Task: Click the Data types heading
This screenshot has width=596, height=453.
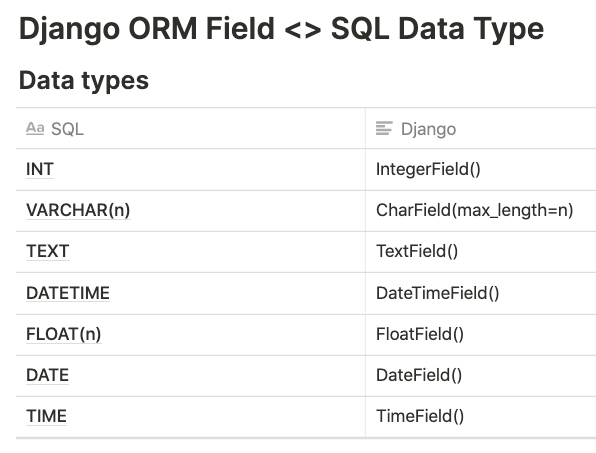Action: [x=84, y=81]
